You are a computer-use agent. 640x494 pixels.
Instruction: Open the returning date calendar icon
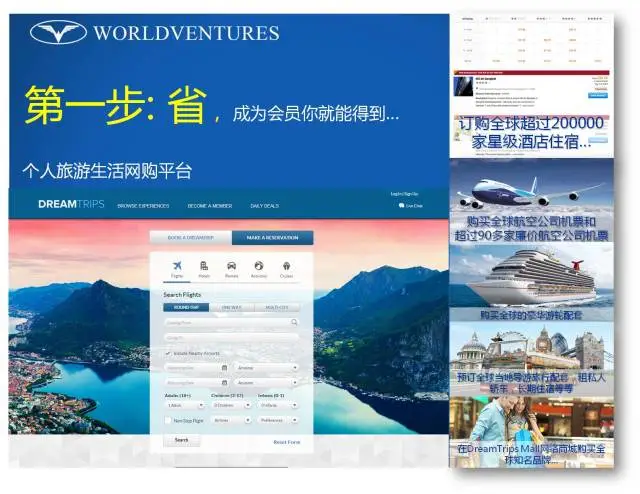(x=224, y=383)
